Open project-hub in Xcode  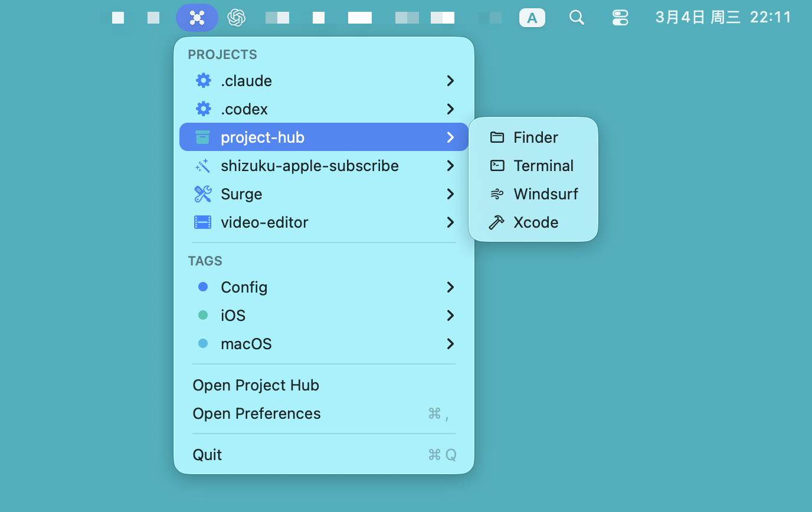[x=533, y=222]
